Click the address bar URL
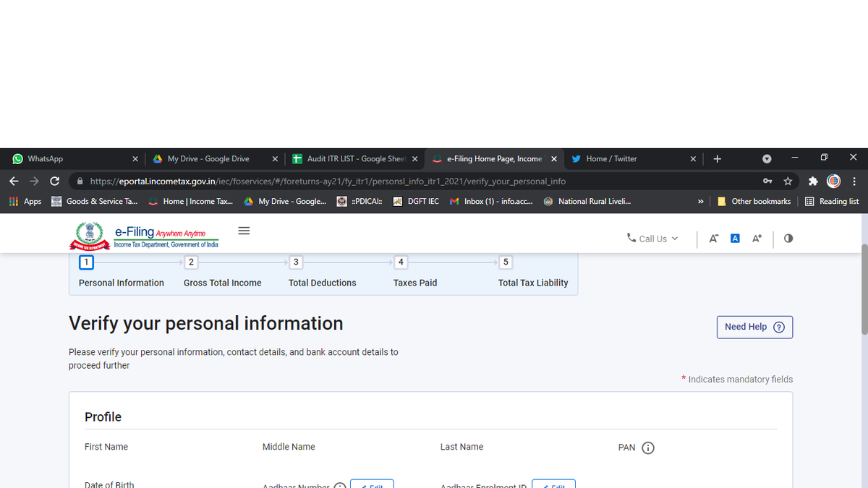The width and height of the screenshot is (868, 488). [328, 181]
